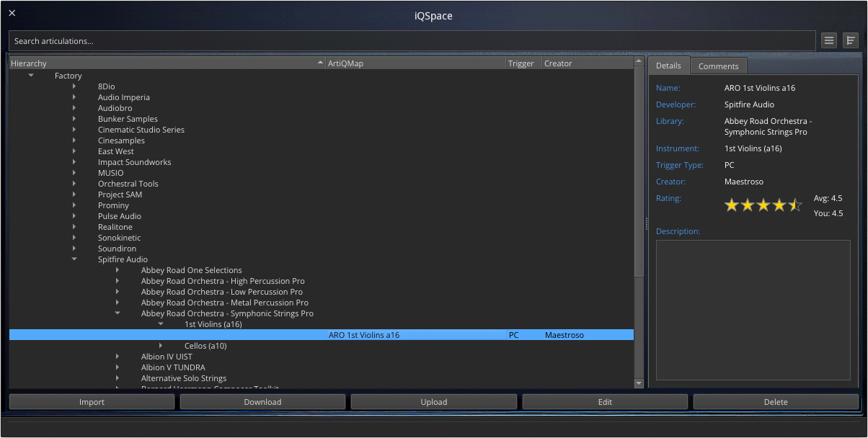Delete the selected articulation

pos(775,401)
